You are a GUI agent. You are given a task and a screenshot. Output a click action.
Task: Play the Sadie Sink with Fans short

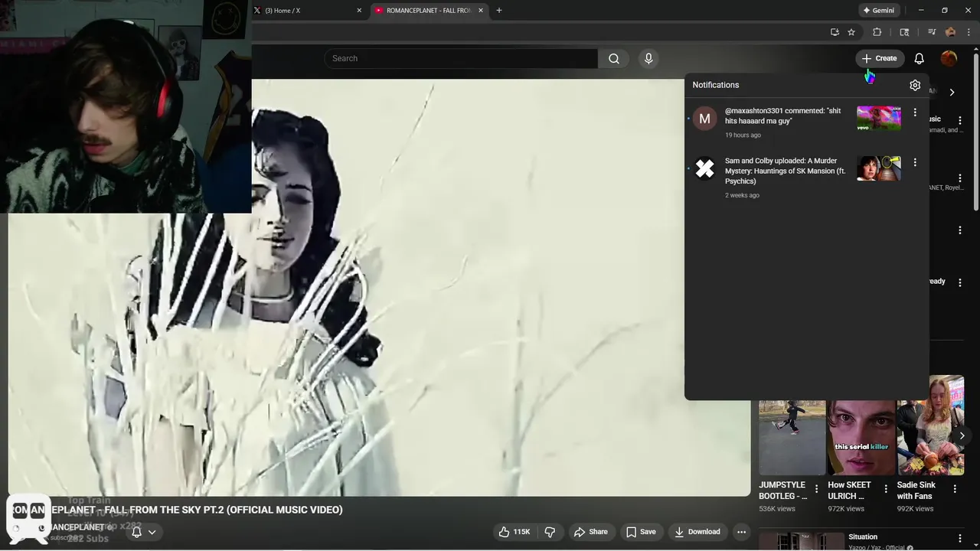(x=930, y=425)
